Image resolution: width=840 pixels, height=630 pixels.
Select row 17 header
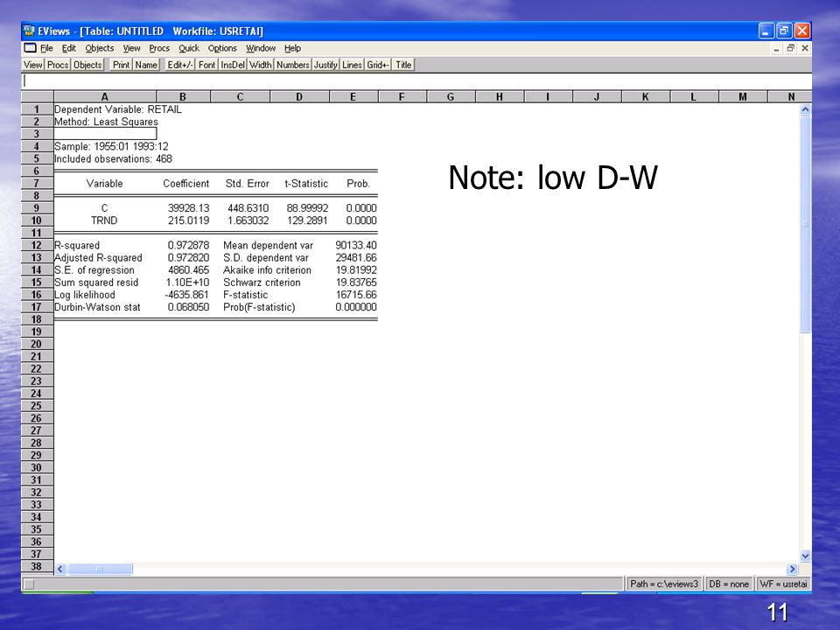(x=37, y=307)
